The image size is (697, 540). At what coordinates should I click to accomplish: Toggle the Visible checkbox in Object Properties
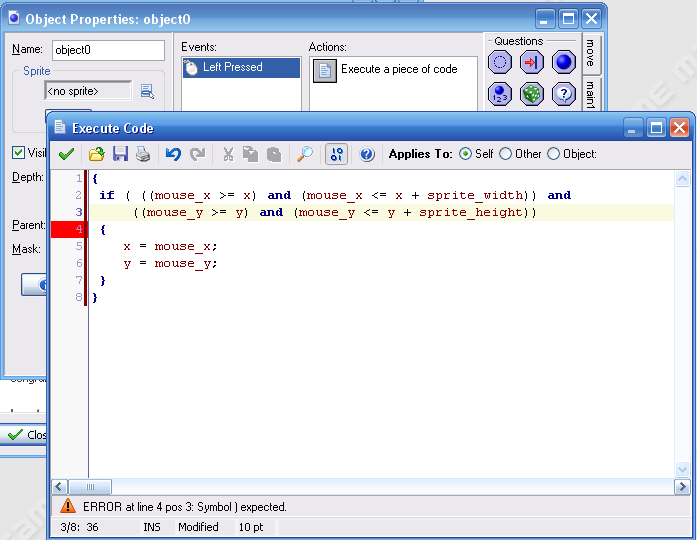click(18, 152)
